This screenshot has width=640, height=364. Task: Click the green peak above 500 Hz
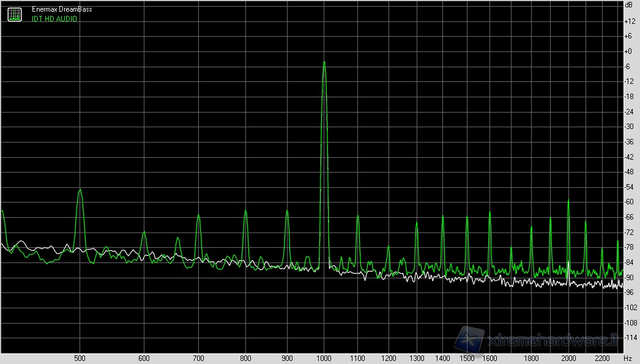pos(80,191)
